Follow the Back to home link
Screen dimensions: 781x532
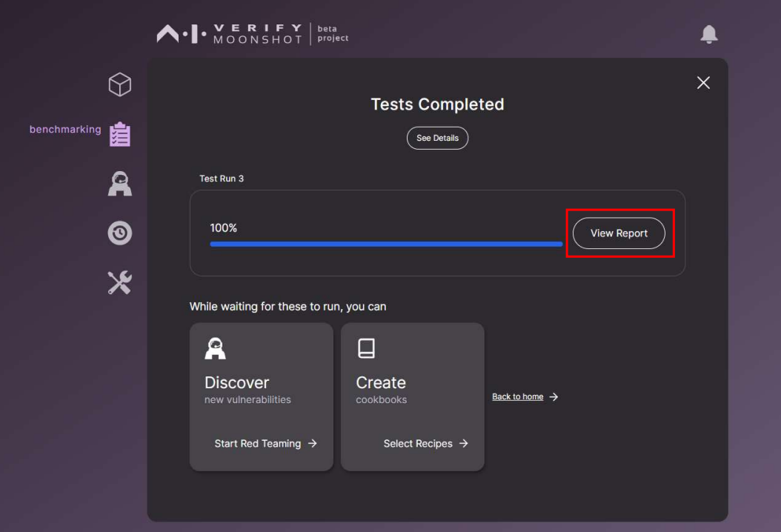(517, 396)
